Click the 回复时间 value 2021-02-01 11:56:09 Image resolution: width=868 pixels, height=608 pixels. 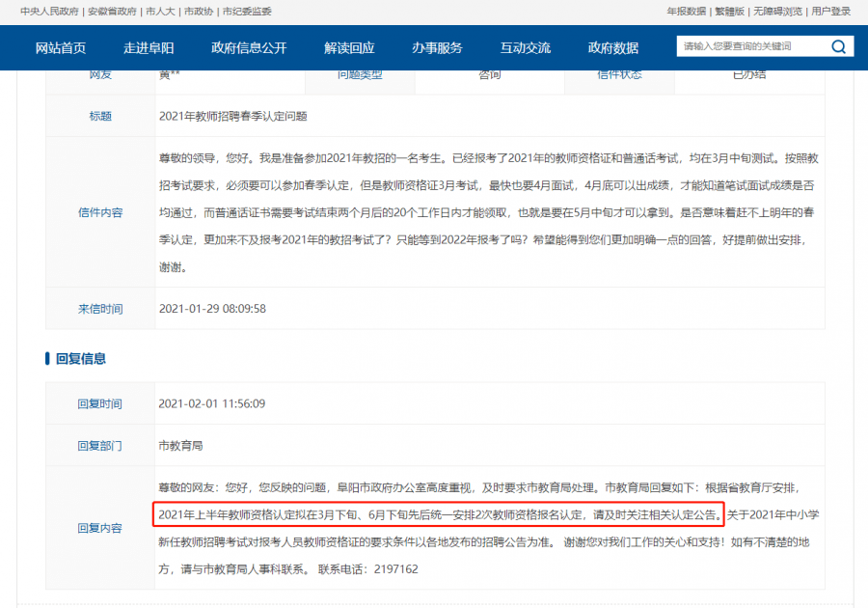pyautogui.click(x=212, y=403)
